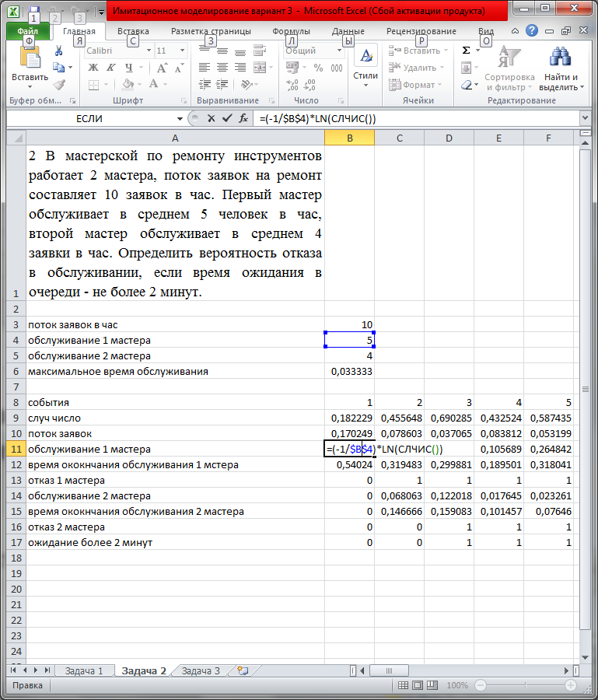Align text to middle vertically
This screenshot has width=598, height=700.
(x=222, y=51)
